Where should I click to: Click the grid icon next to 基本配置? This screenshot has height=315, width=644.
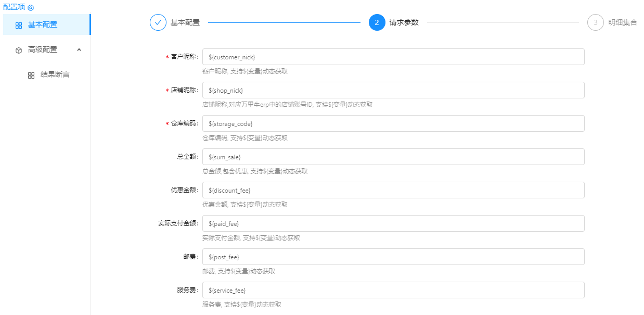[x=19, y=25]
